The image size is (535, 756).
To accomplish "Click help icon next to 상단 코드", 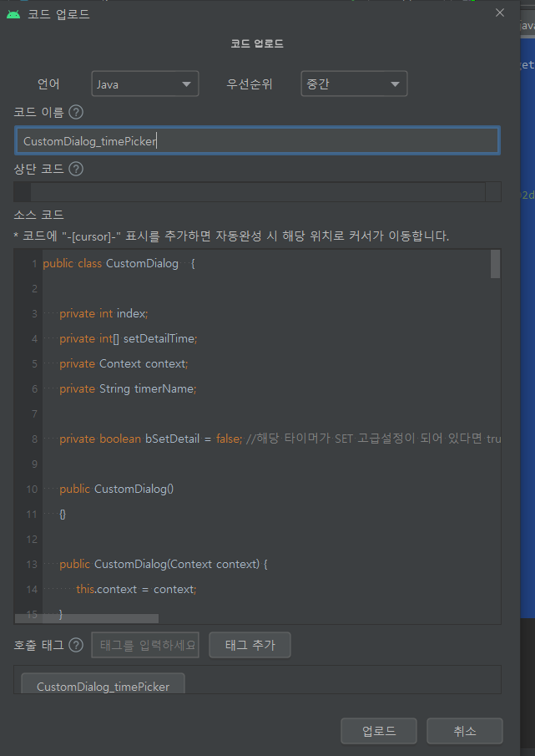I will coord(76,169).
